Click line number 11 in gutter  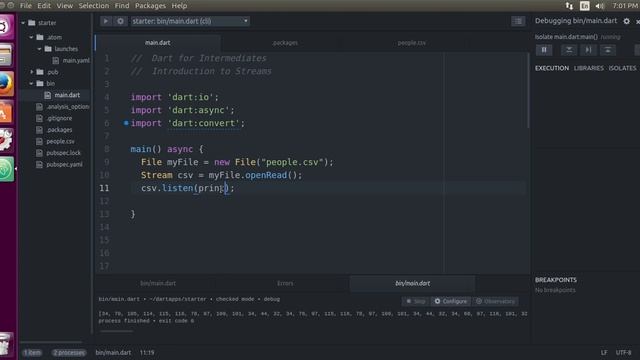(104, 188)
